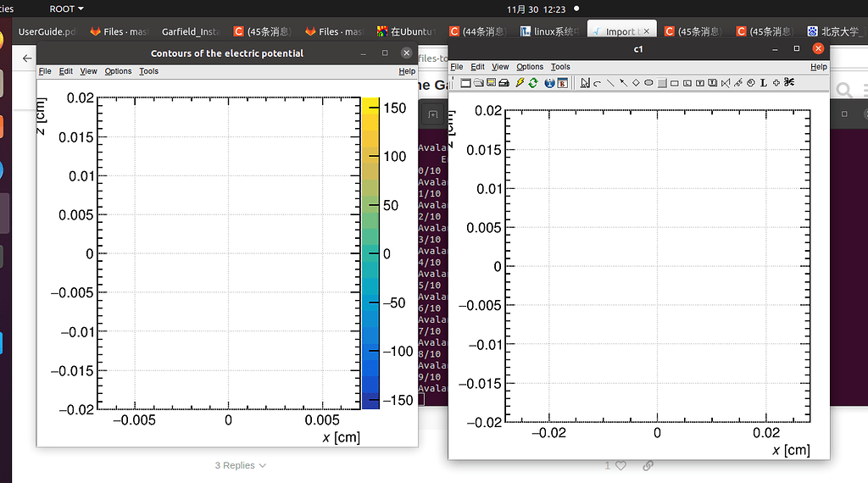Open the ROOT app menu in top bar
868x483 pixels.
(x=66, y=8)
